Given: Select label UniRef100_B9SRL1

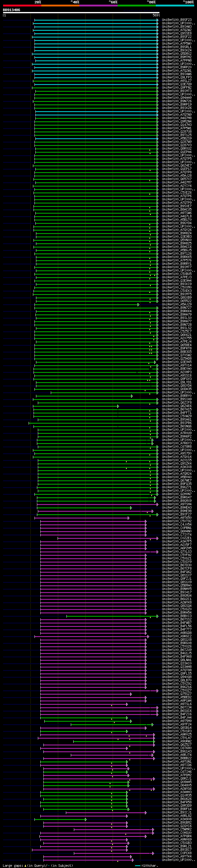Looking at the screenshot, I should (177, 47).
